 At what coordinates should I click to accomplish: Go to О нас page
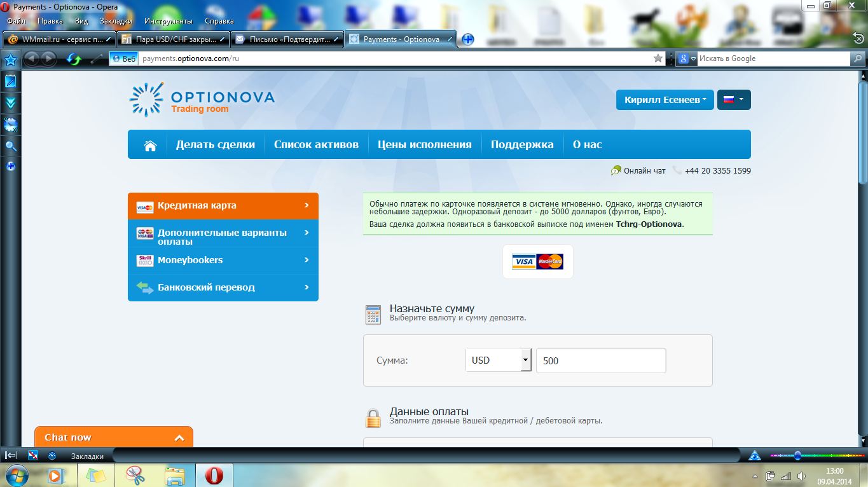tap(587, 145)
